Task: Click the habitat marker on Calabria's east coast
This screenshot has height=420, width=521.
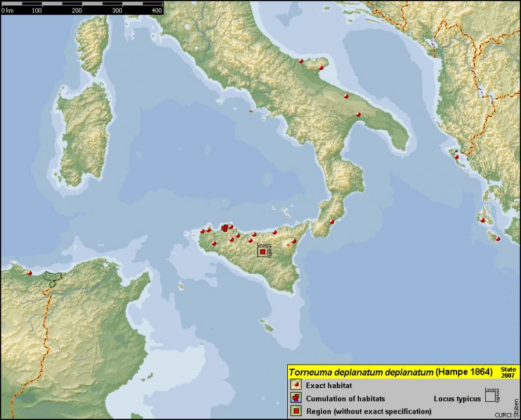Action: pos(331,222)
